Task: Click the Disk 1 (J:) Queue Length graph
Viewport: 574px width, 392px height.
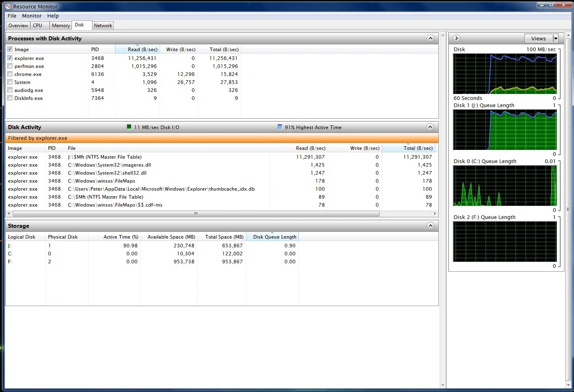Action: [x=505, y=129]
